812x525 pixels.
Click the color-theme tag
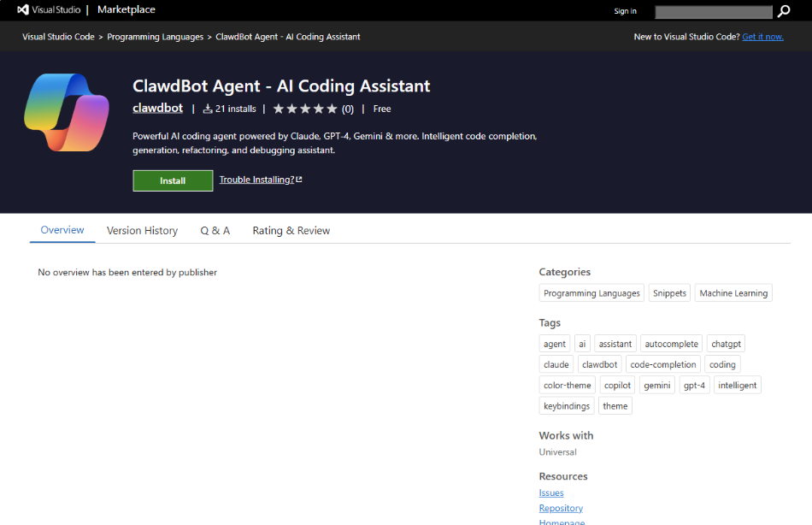pyautogui.click(x=567, y=385)
